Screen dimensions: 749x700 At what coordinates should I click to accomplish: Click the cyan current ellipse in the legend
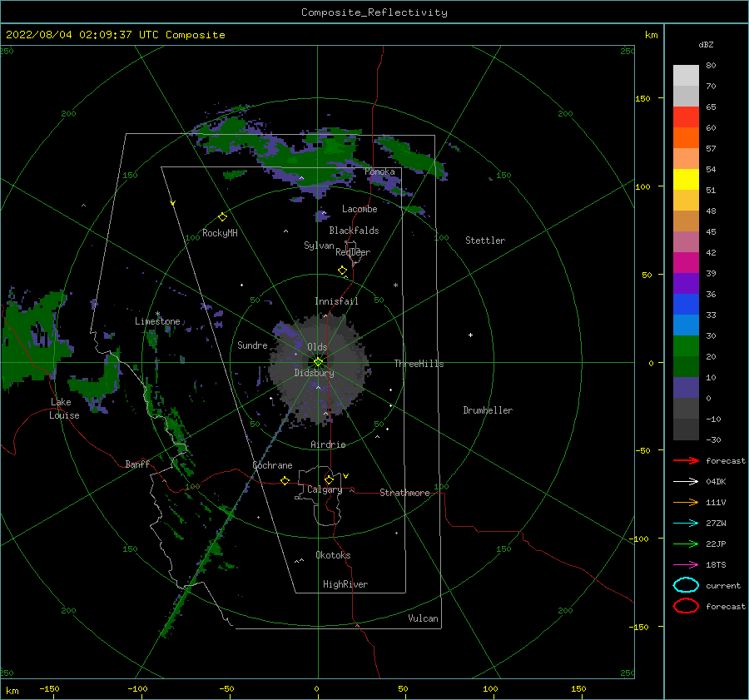(686, 585)
